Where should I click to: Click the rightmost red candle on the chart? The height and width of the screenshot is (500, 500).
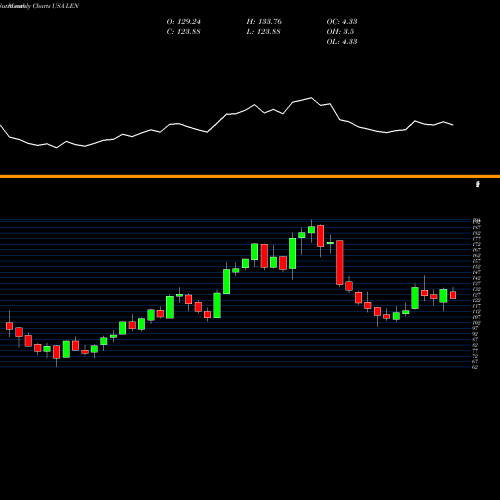453,295
